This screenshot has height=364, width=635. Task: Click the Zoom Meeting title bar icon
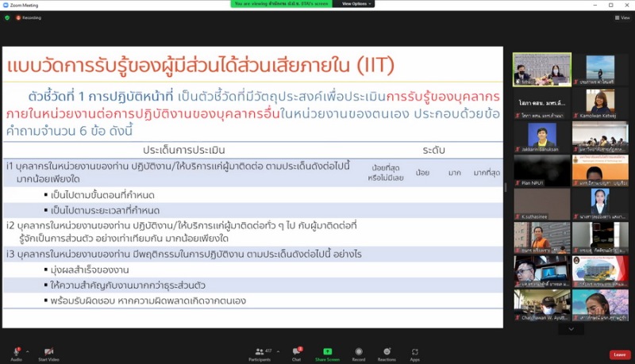click(5, 4)
